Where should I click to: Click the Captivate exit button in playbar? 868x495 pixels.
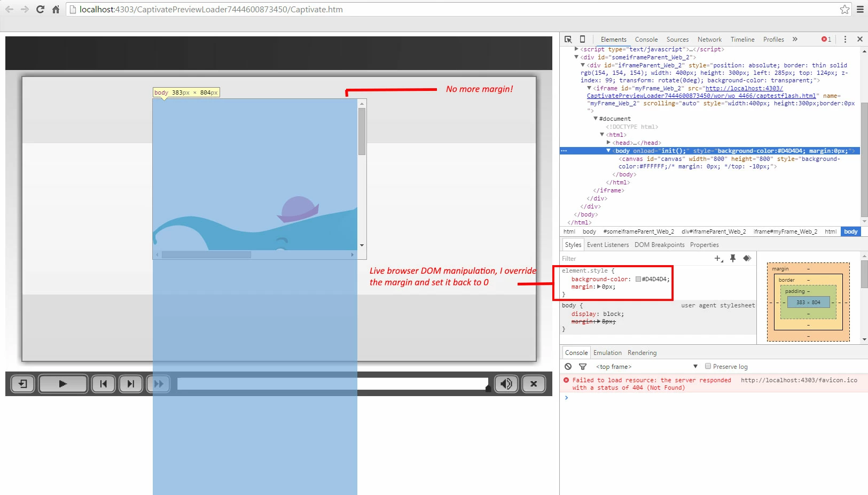[x=23, y=384]
